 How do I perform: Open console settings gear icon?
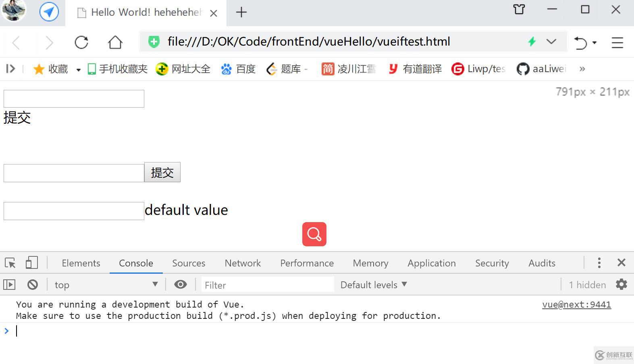point(622,285)
